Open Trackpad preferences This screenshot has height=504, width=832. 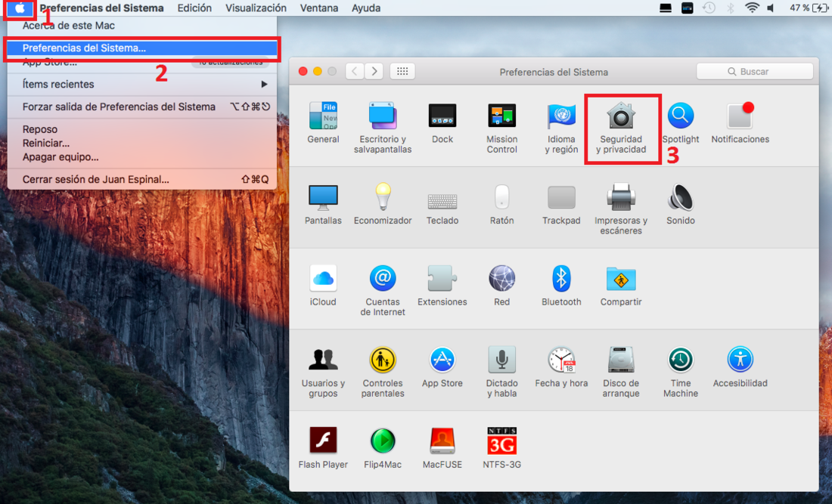pyautogui.click(x=561, y=205)
